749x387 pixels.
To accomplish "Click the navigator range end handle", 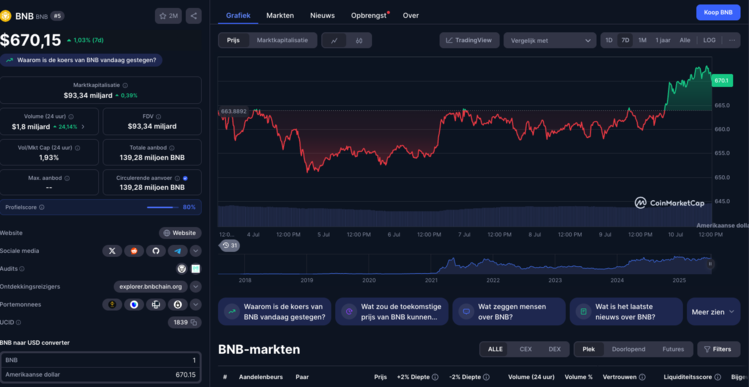I will click(x=710, y=264).
